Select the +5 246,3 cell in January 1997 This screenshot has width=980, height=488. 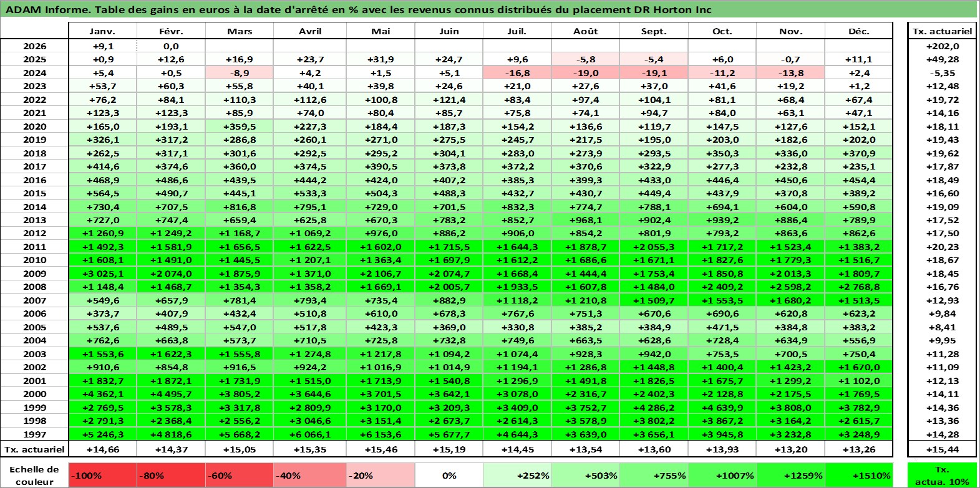102,434
